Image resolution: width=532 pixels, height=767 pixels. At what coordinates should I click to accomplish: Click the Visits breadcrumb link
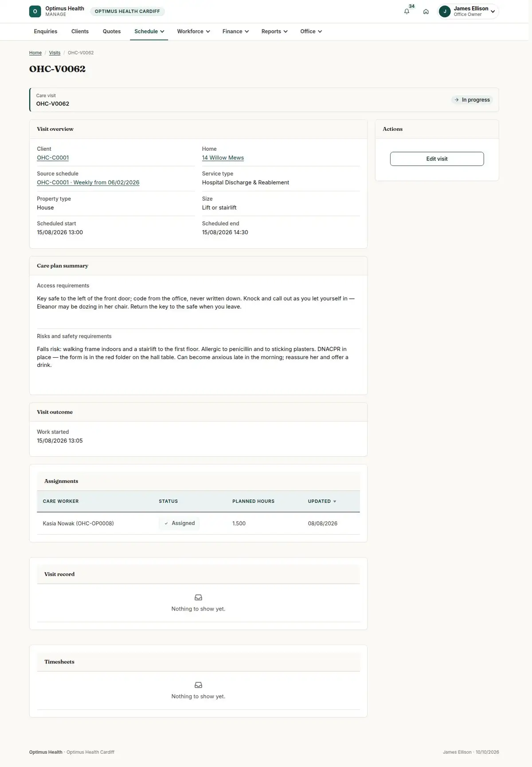point(55,53)
